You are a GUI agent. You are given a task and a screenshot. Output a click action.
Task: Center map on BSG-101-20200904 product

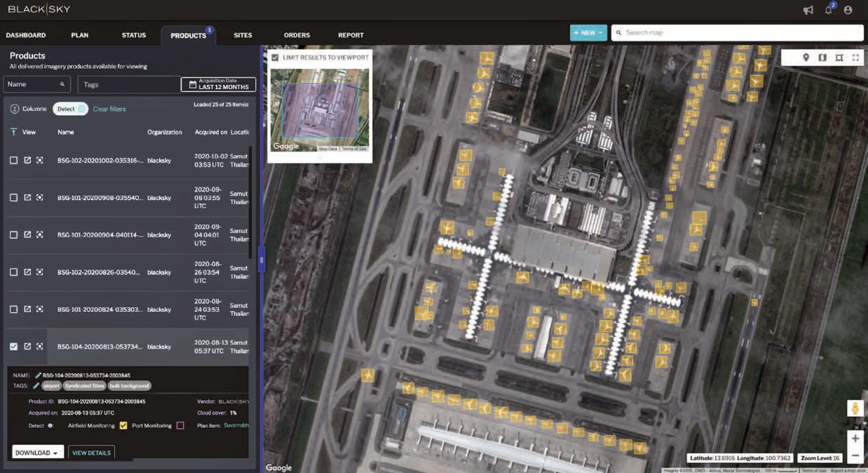pyautogui.click(x=40, y=235)
